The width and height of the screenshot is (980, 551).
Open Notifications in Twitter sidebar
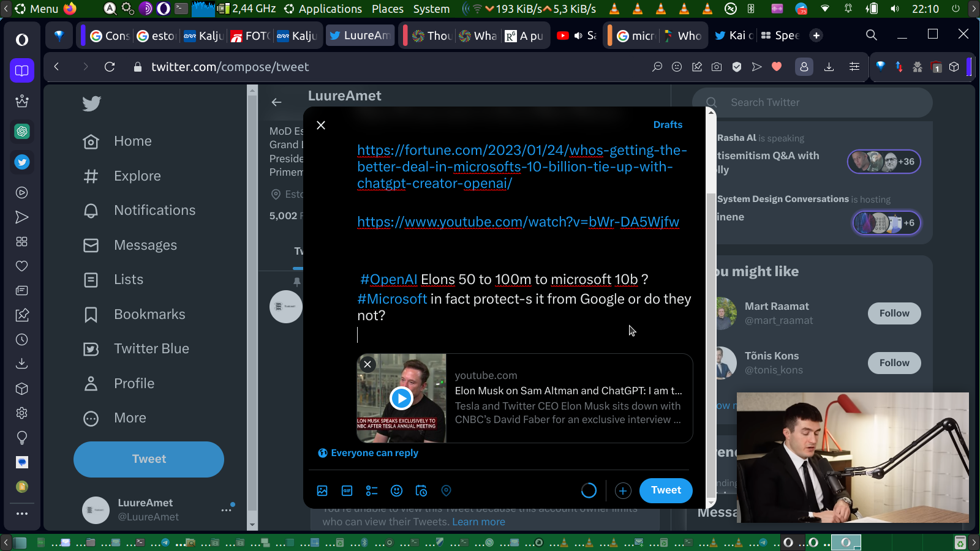pos(139,211)
